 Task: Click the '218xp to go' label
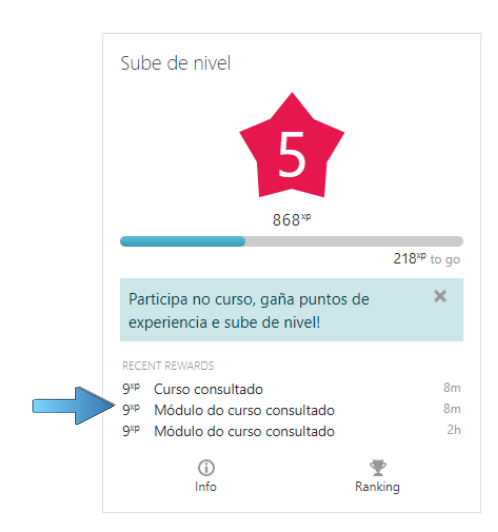tap(426, 259)
